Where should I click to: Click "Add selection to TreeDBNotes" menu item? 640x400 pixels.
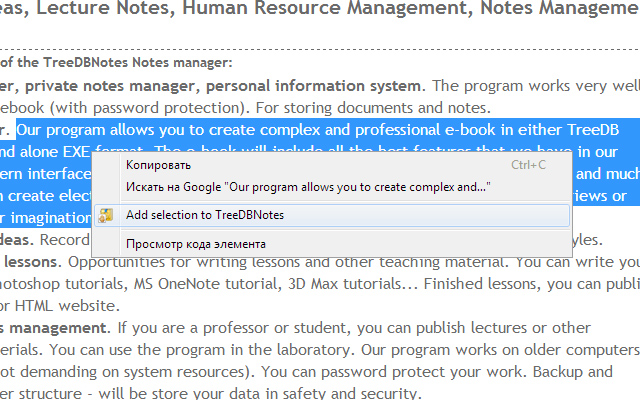click(217, 215)
